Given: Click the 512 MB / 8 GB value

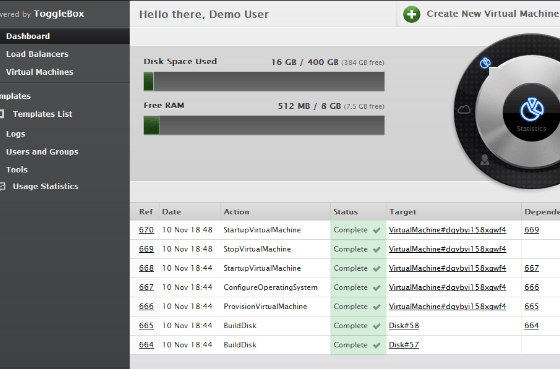Looking at the screenshot, I should (x=309, y=106).
